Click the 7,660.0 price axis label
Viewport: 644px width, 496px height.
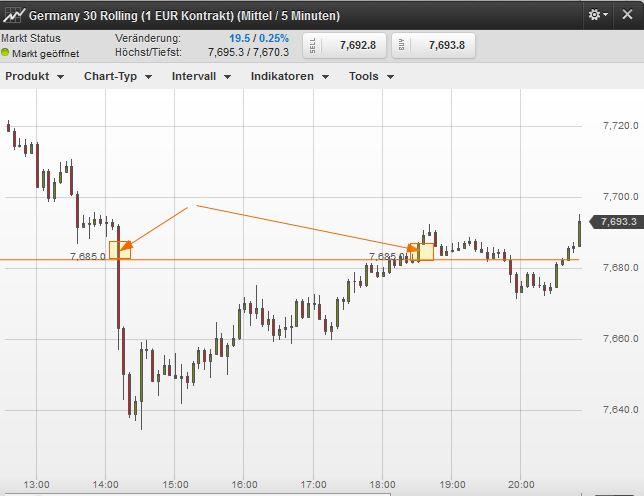tap(620, 338)
